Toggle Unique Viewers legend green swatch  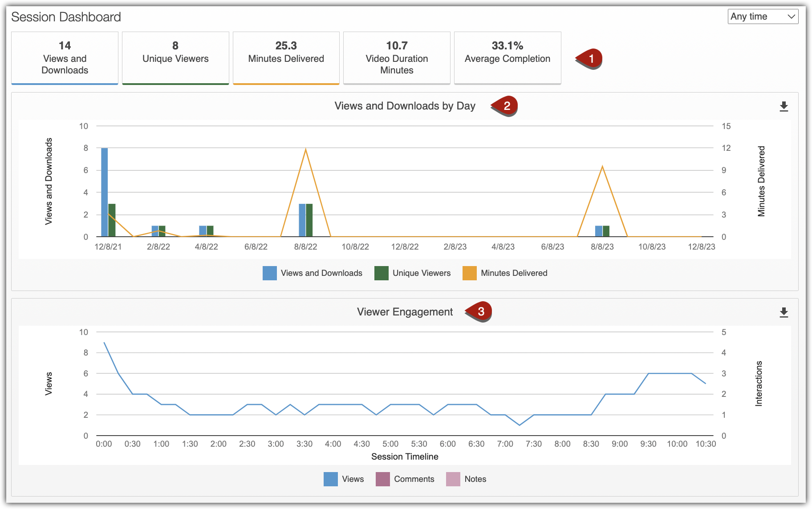[x=382, y=273]
